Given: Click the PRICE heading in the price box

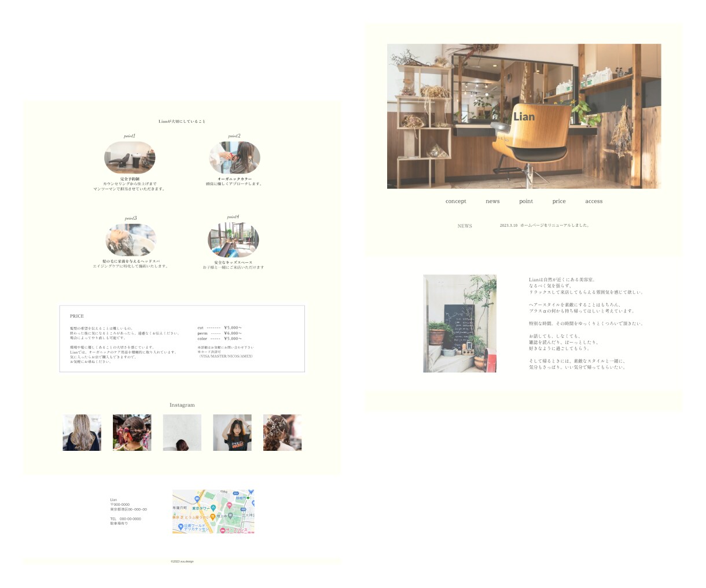Looking at the screenshot, I should coord(77,316).
